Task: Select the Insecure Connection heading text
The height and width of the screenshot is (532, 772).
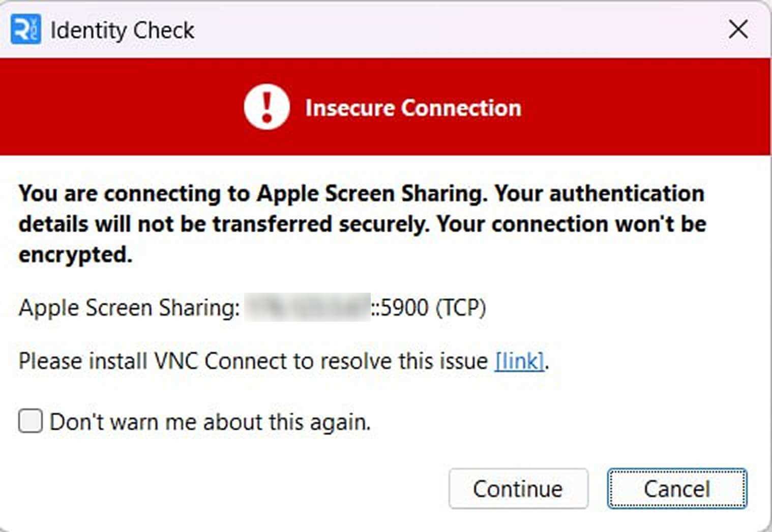Action: pyautogui.click(x=413, y=108)
